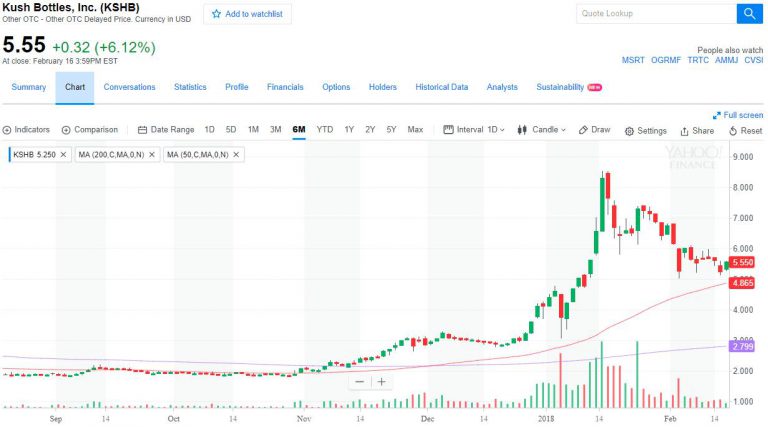This screenshot has width=768, height=427.
Task: Open chart Settings gear
Action: tap(645, 130)
